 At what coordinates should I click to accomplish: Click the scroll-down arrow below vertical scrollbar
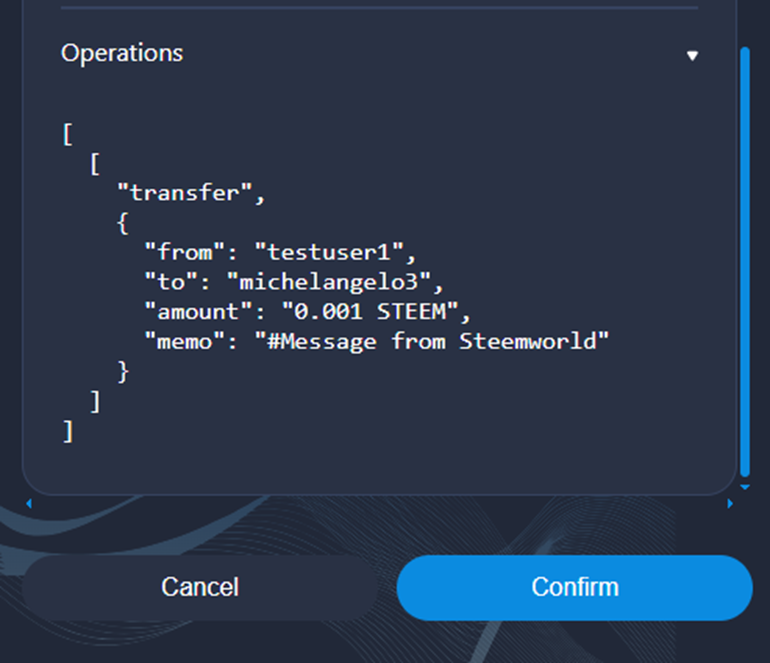pyautogui.click(x=744, y=487)
